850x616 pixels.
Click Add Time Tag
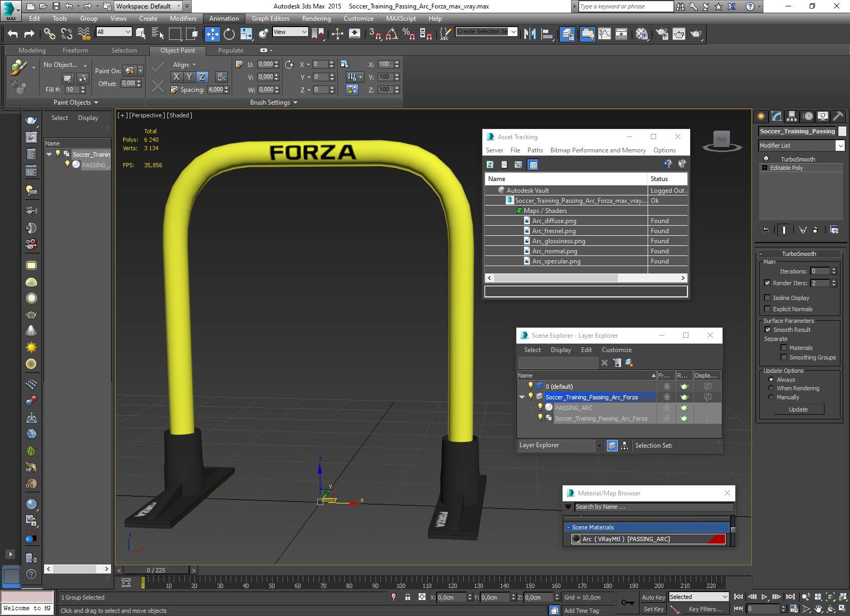coord(581,611)
